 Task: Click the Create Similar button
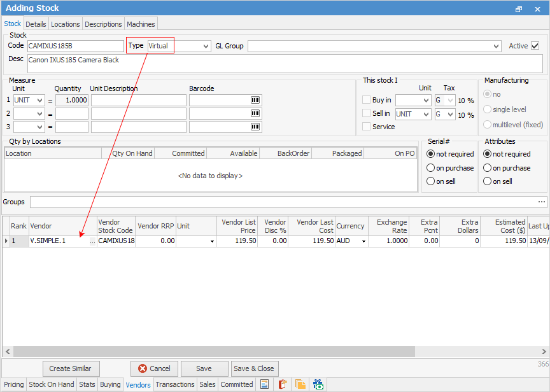pos(71,368)
